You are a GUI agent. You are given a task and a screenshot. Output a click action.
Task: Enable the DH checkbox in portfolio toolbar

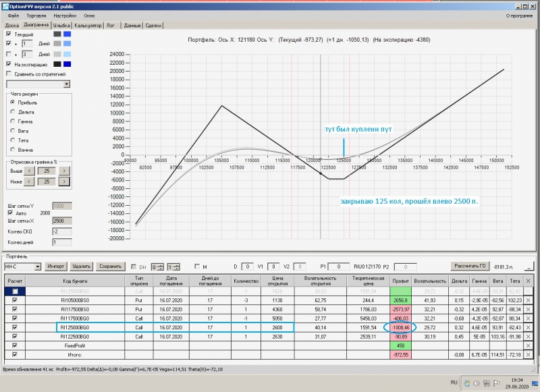(134, 267)
